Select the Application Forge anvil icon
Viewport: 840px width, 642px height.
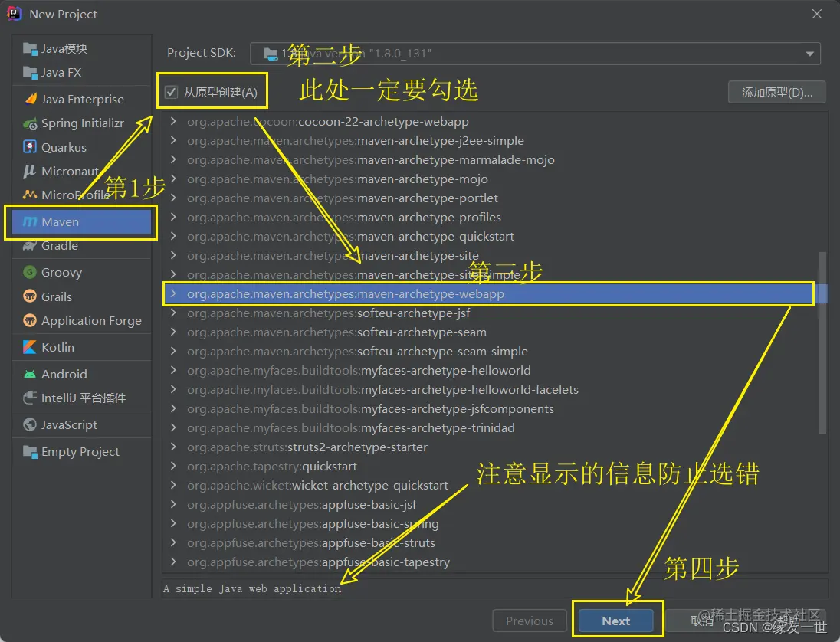pyautogui.click(x=29, y=321)
